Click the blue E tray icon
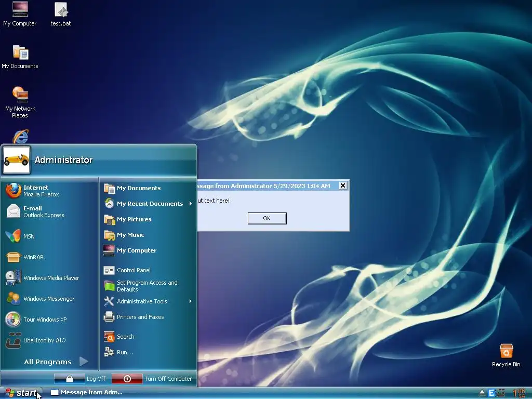 point(491,393)
